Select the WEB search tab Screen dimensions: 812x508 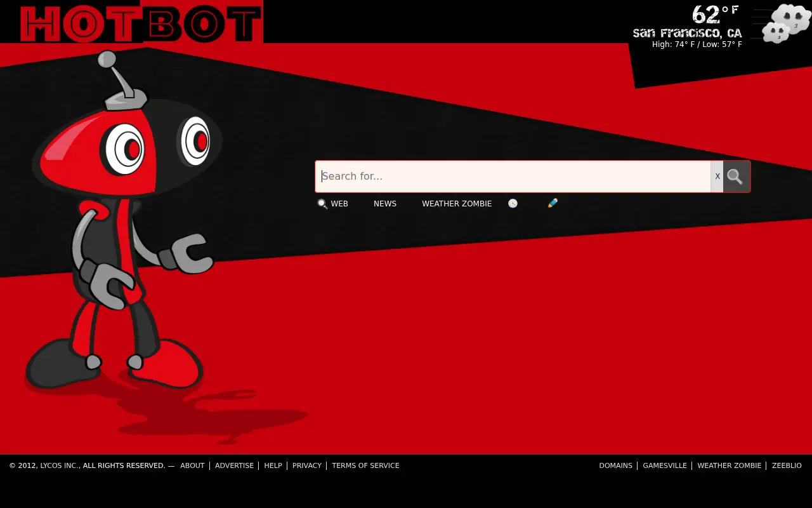(x=339, y=204)
